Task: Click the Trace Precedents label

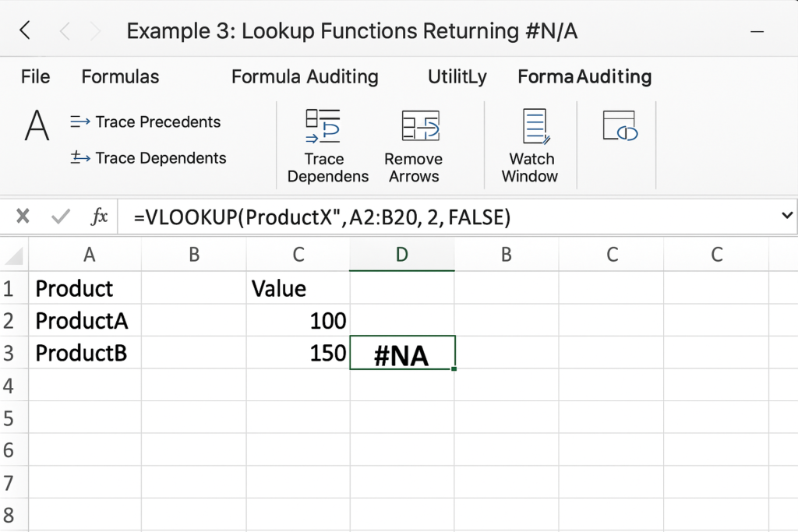Action: [158, 122]
